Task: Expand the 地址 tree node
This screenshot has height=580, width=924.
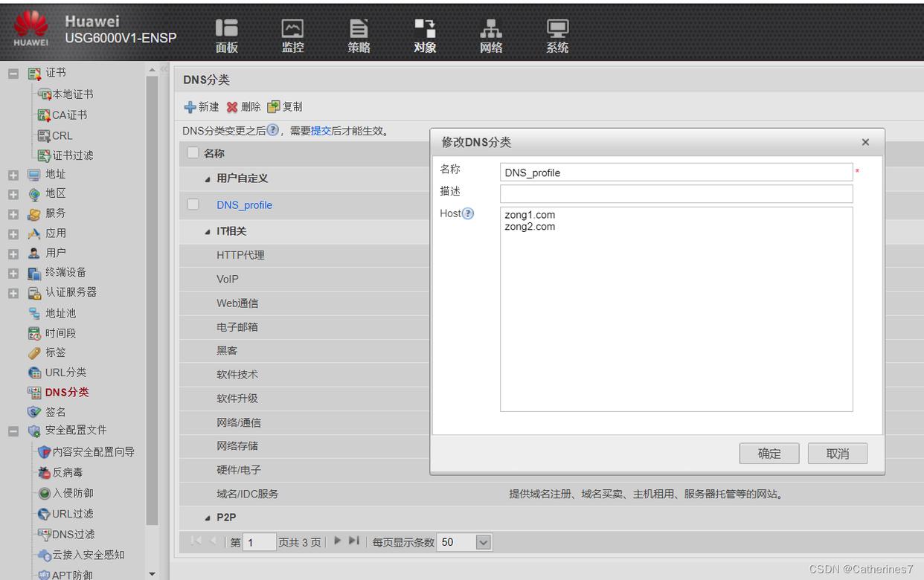Action: pyautogui.click(x=13, y=175)
